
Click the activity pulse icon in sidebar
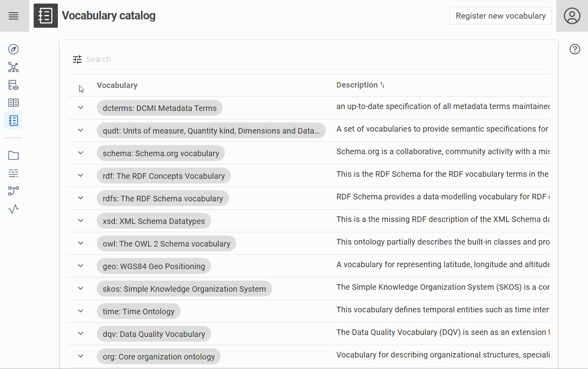pyautogui.click(x=13, y=209)
